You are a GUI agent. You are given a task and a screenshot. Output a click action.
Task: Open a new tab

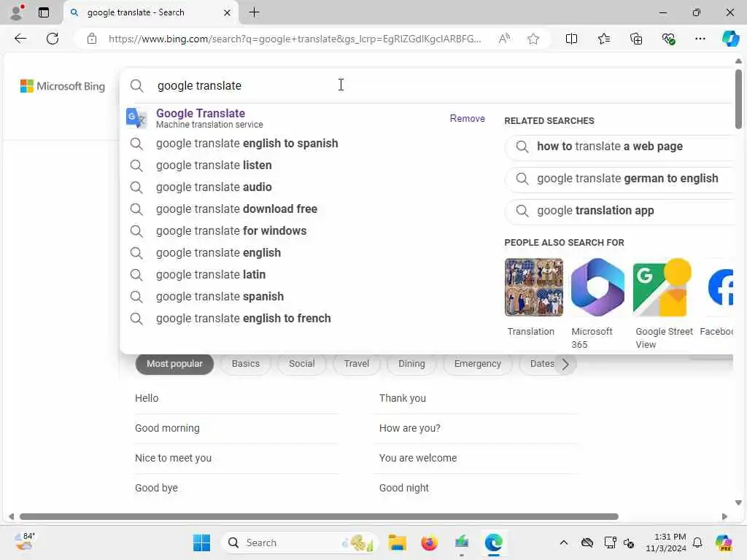[x=255, y=12]
